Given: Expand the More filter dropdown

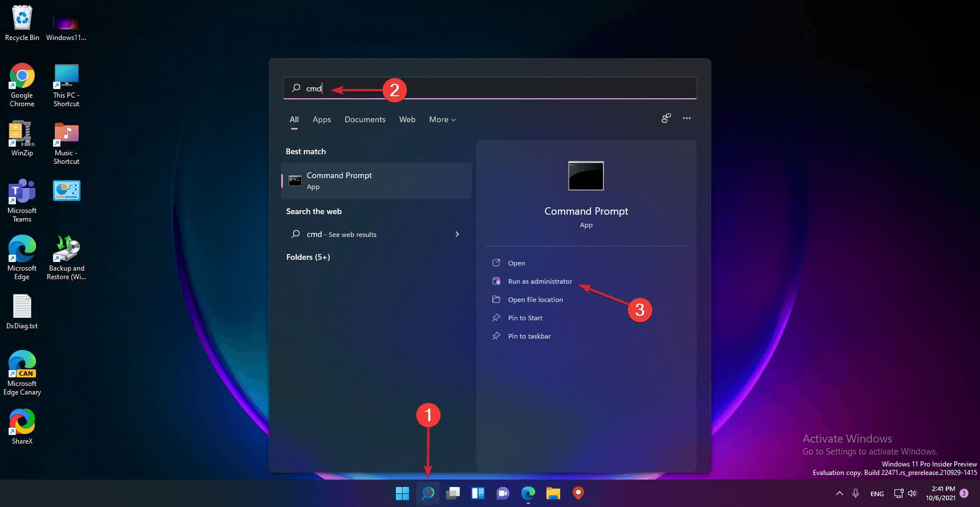Looking at the screenshot, I should 442,119.
